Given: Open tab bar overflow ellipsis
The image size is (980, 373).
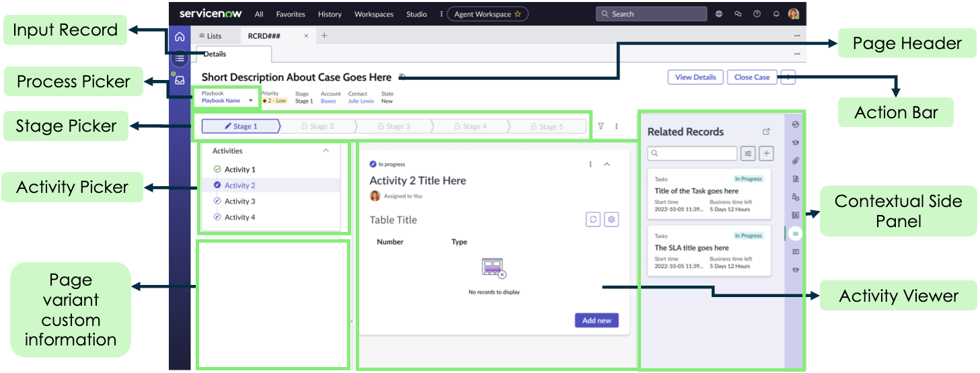Looking at the screenshot, I should click(x=797, y=36).
